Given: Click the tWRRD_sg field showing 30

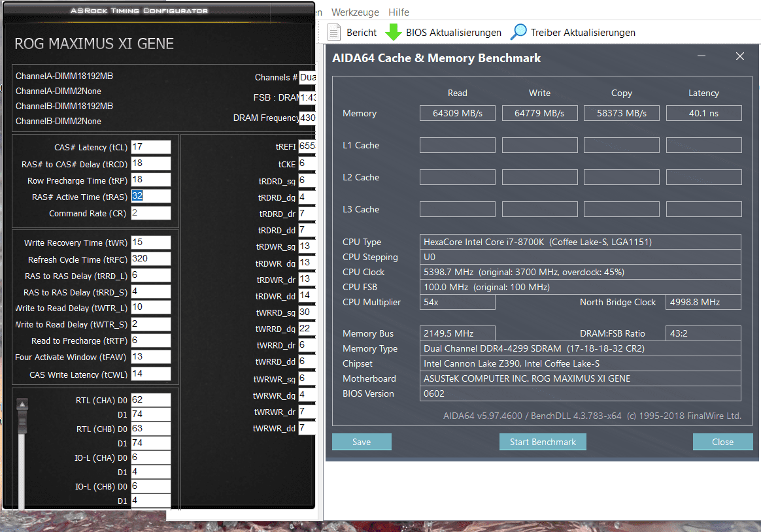Looking at the screenshot, I should pyautogui.click(x=307, y=312).
